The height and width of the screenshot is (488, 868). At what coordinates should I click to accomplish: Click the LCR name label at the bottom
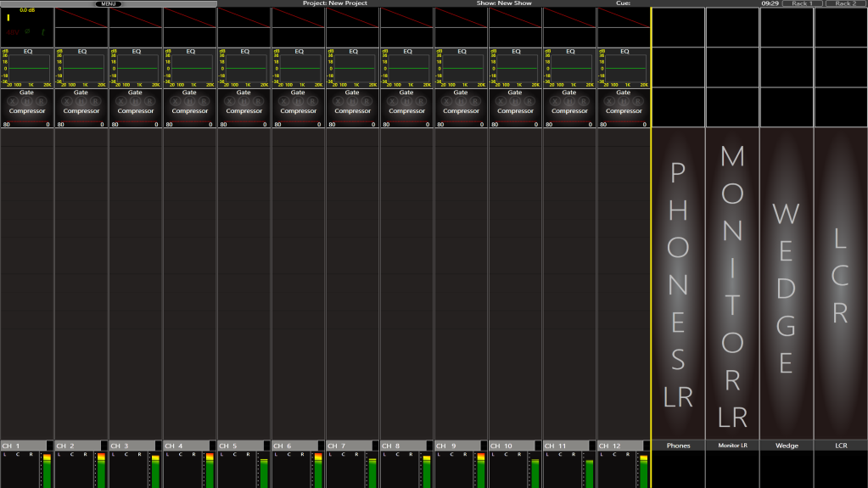click(x=841, y=446)
